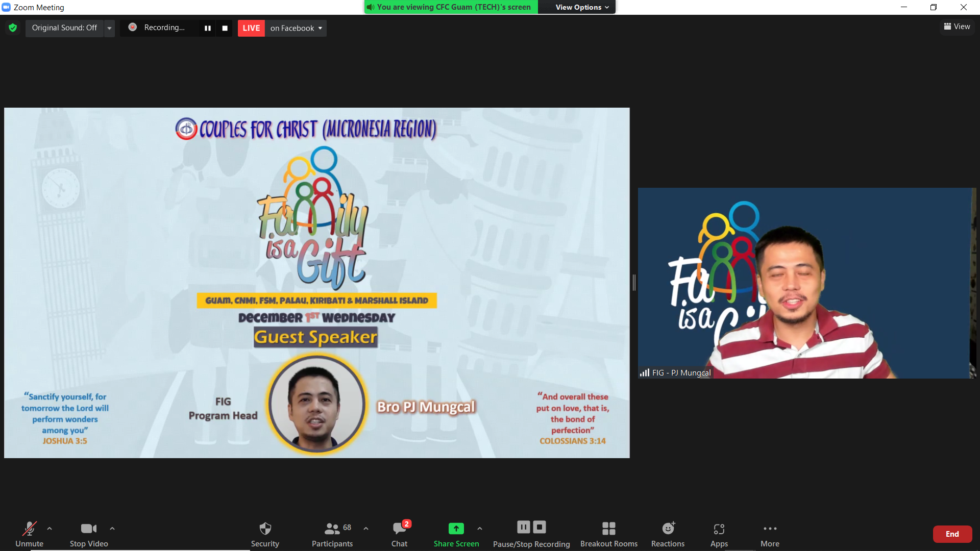This screenshot has width=980, height=551.
Task: Stop recording in bottom toolbar
Action: click(540, 527)
